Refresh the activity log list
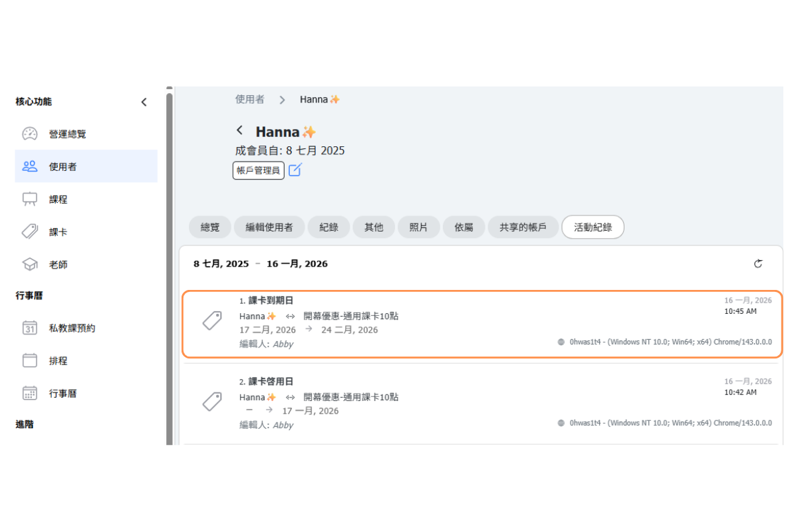 pyautogui.click(x=758, y=264)
